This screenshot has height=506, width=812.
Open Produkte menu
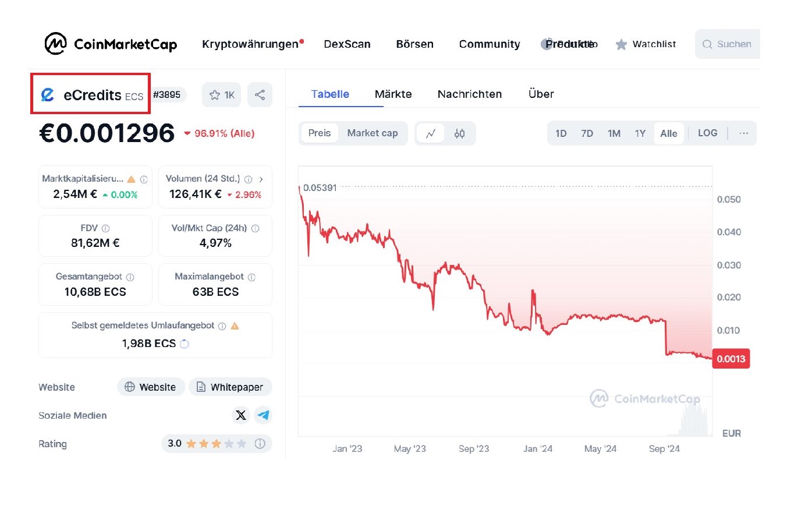(569, 44)
